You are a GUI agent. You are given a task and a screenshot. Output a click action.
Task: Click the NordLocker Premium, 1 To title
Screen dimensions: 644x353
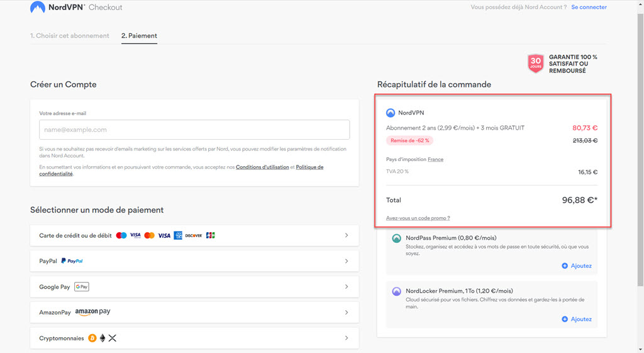click(x=459, y=291)
